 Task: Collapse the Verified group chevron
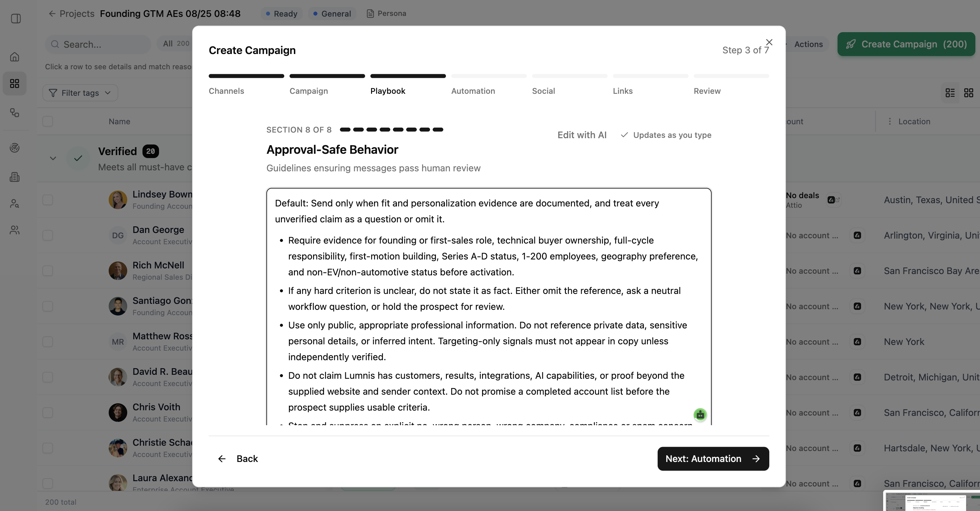point(53,158)
